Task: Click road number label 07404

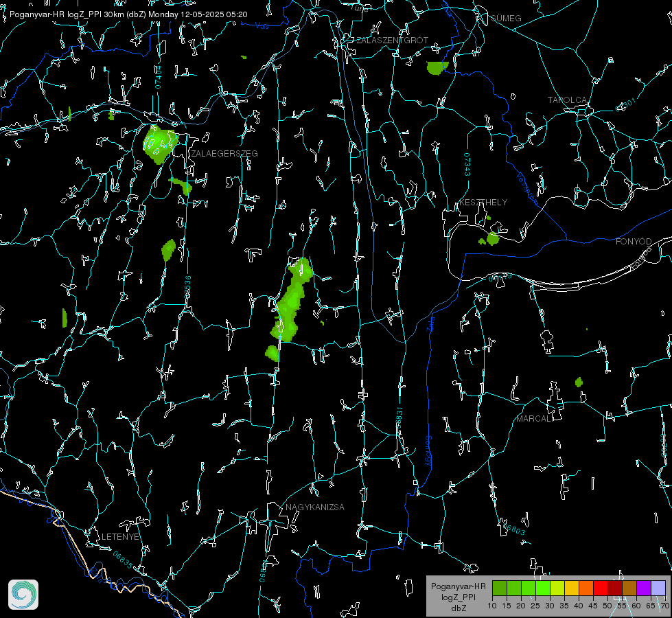Action: coord(159,77)
